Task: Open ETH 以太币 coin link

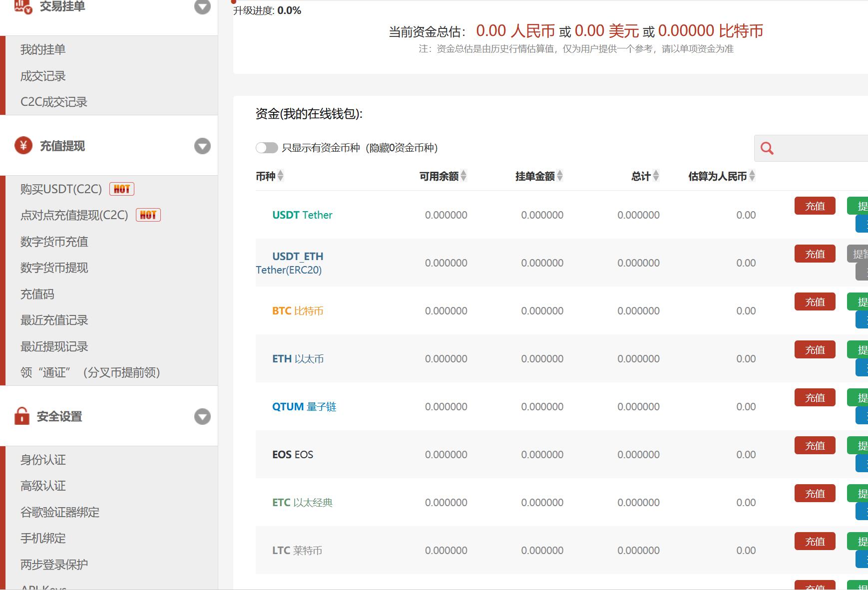Action: 298,359
